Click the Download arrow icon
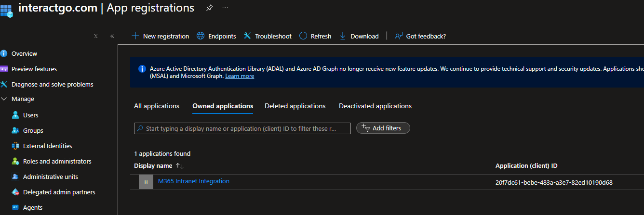 [343, 36]
